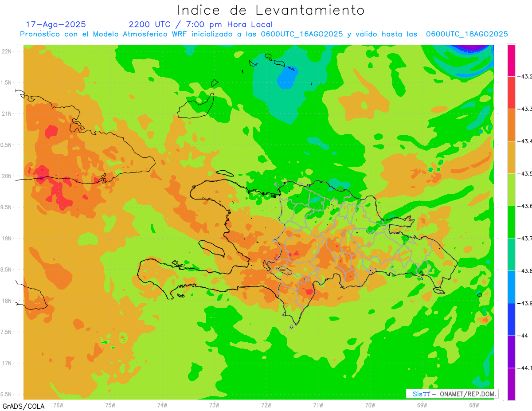Click the "71W" longitude label
532x411 pixels.
pos(318,405)
